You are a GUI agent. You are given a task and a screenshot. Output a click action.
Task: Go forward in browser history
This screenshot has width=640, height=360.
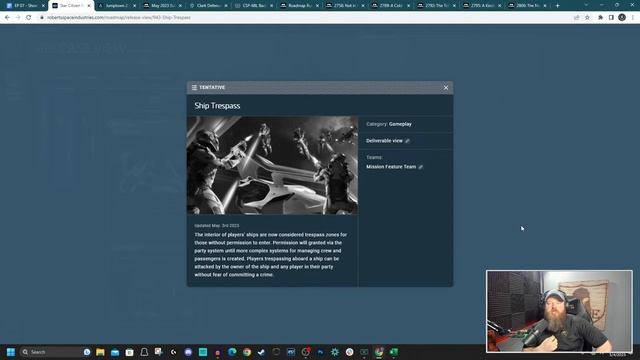(x=18, y=18)
